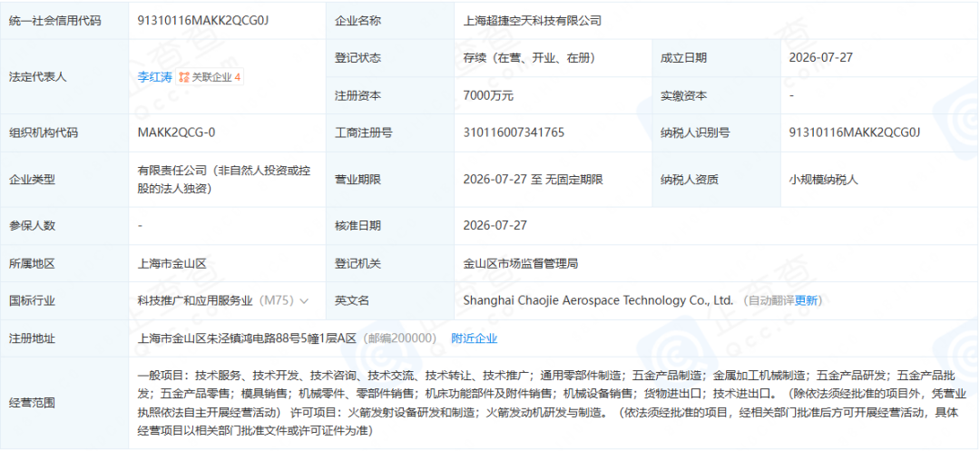This screenshot has width=980, height=451.
Task: Select taxpayer qualification 小规模纳税人
Action: pyautogui.click(x=824, y=180)
